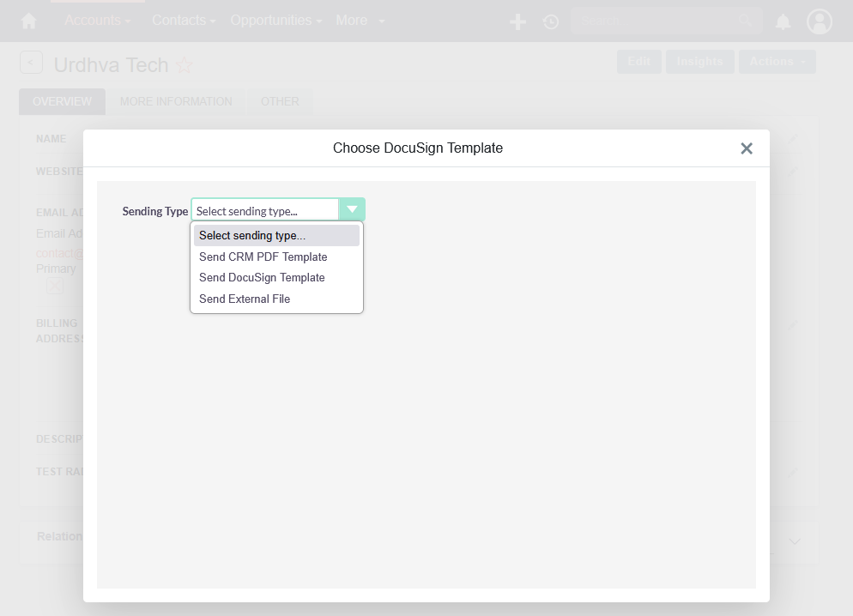
Task: Open the user profile icon menu
Action: [819, 21]
